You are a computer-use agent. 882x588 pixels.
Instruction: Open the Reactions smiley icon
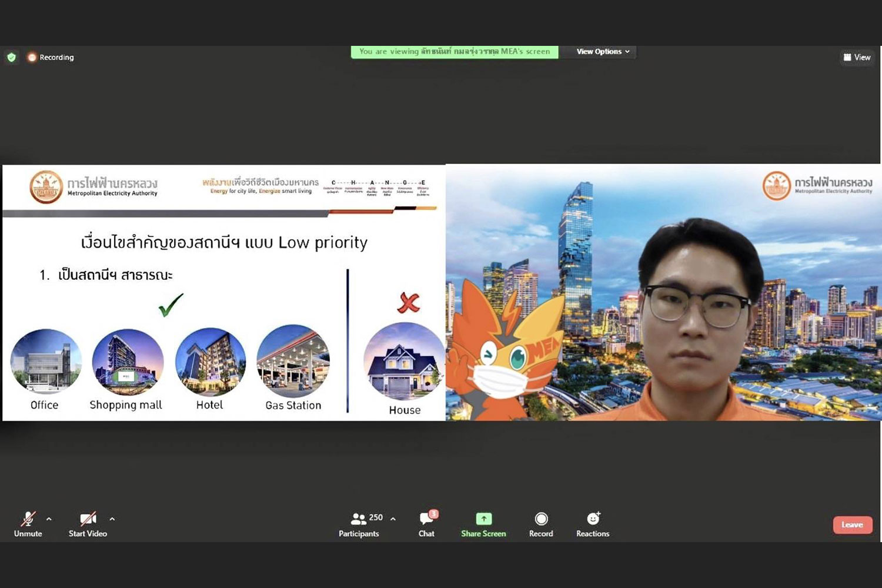click(x=592, y=519)
